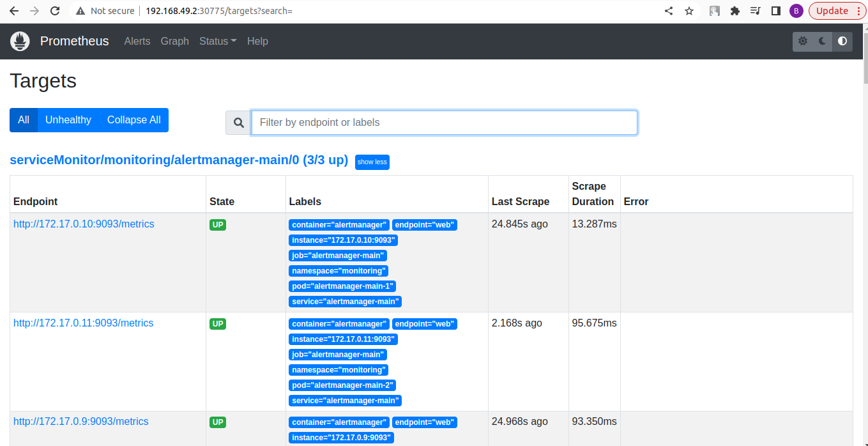Reload the page with refresh icon

55,11
